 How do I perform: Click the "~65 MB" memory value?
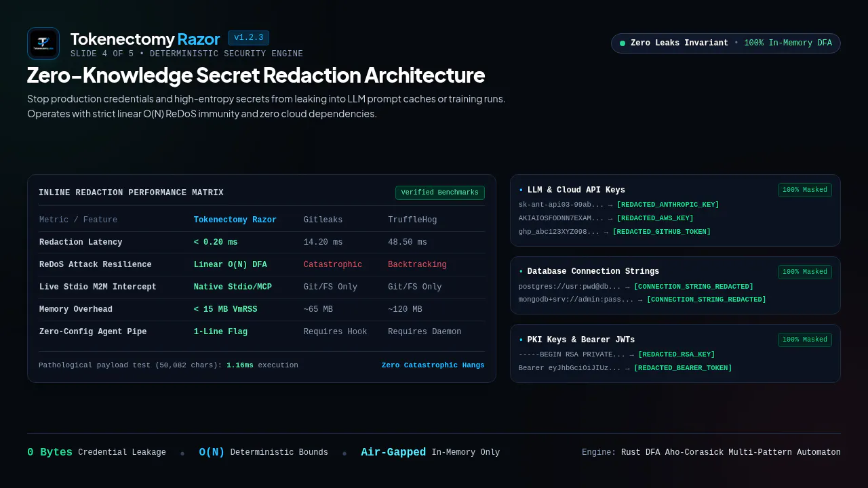(x=318, y=309)
